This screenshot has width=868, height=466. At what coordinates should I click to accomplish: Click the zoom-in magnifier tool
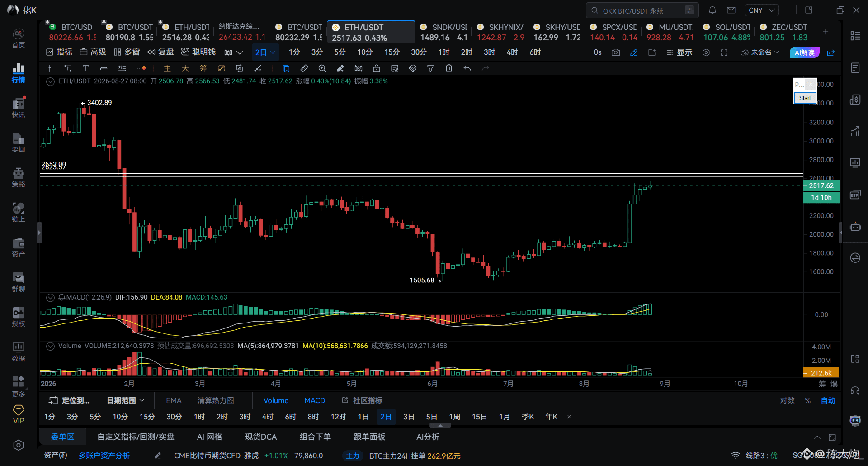tap(322, 68)
